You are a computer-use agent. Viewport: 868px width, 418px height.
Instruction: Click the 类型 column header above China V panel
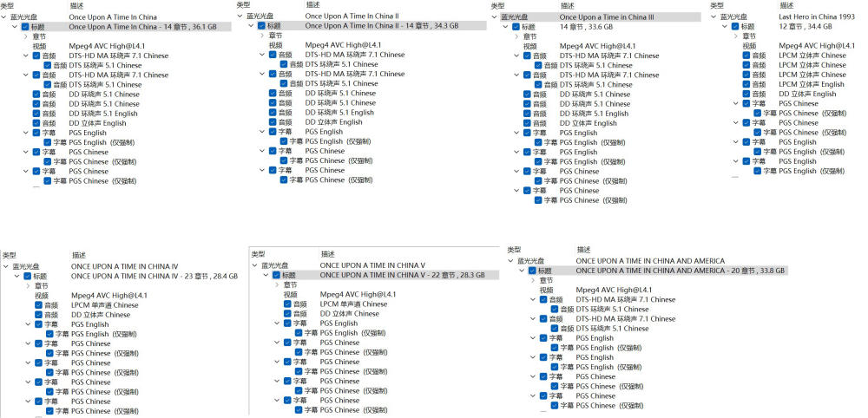click(x=258, y=254)
